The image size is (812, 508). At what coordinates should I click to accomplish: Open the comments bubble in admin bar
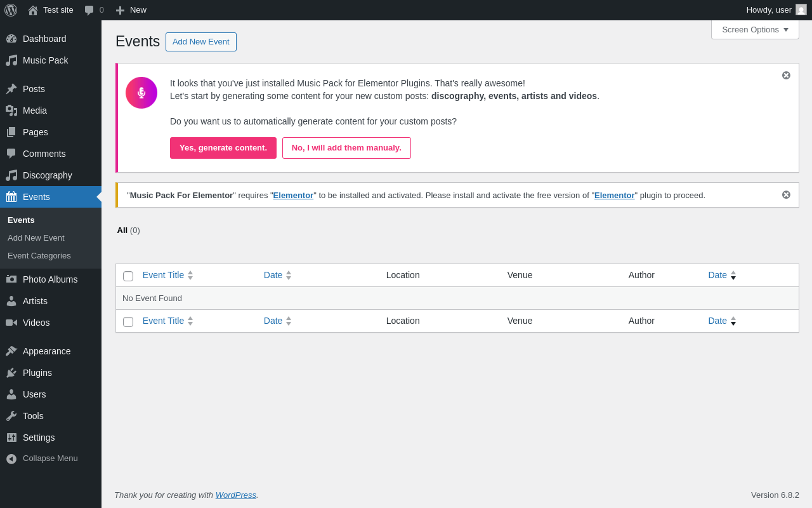89,10
